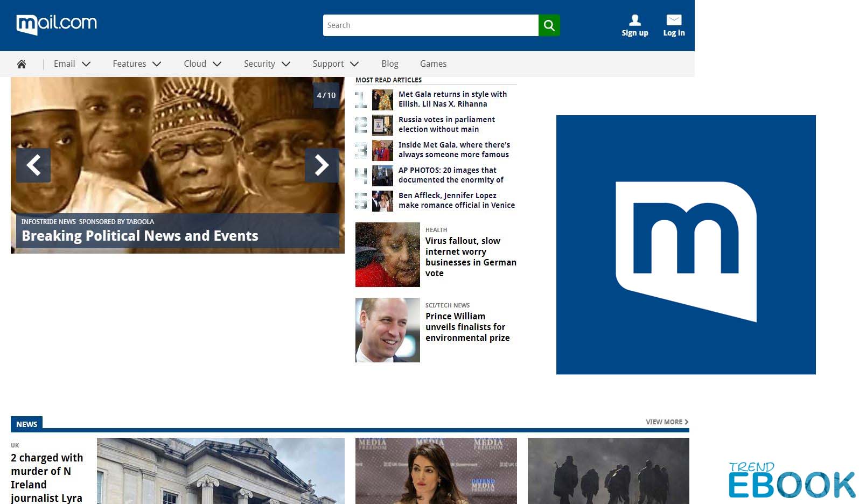Select the NEWS section tab

(x=26, y=424)
